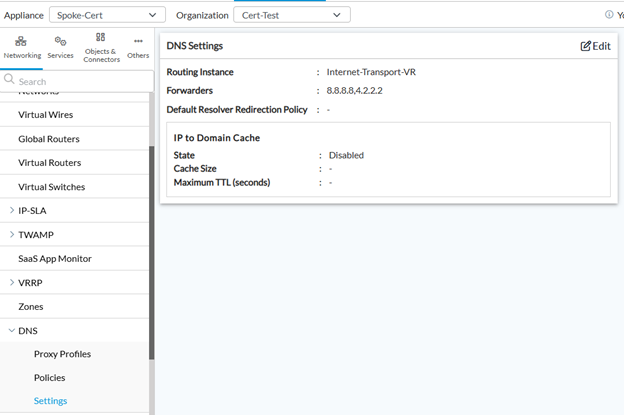Open the Others ellipsis icon

(x=138, y=41)
